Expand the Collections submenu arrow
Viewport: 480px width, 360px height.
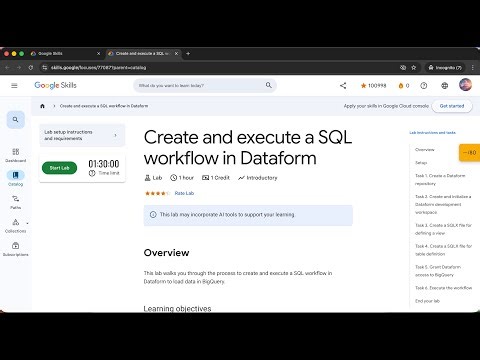[27, 223]
